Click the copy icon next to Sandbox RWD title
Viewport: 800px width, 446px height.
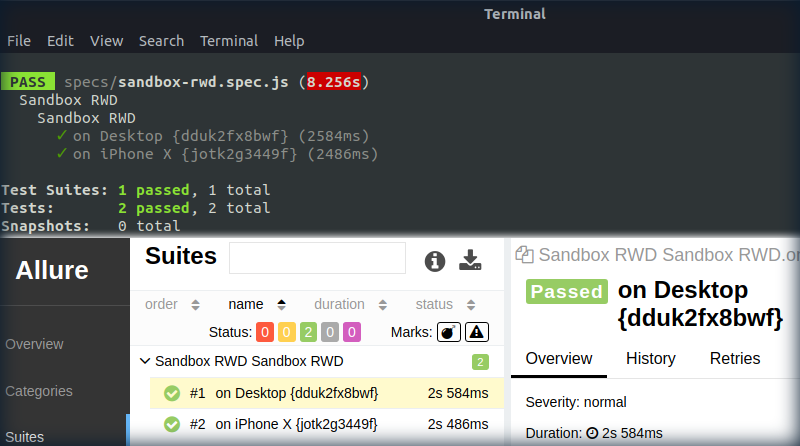click(527, 255)
